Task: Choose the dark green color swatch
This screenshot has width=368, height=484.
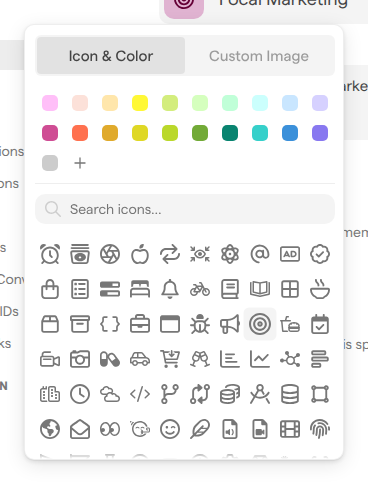Action: tap(200, 133)
